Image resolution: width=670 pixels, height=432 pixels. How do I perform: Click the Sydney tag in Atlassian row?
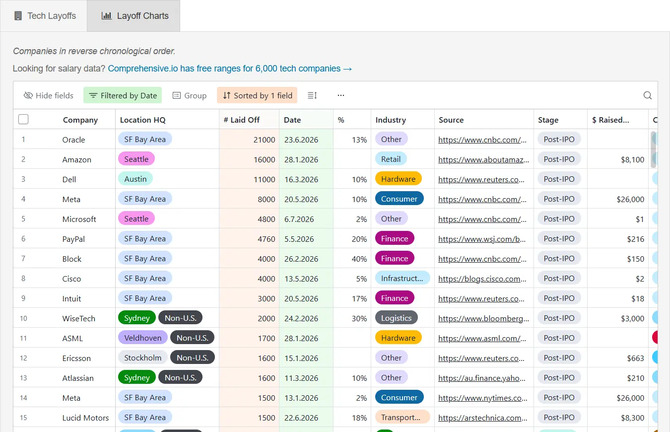[x=137, y=377]
